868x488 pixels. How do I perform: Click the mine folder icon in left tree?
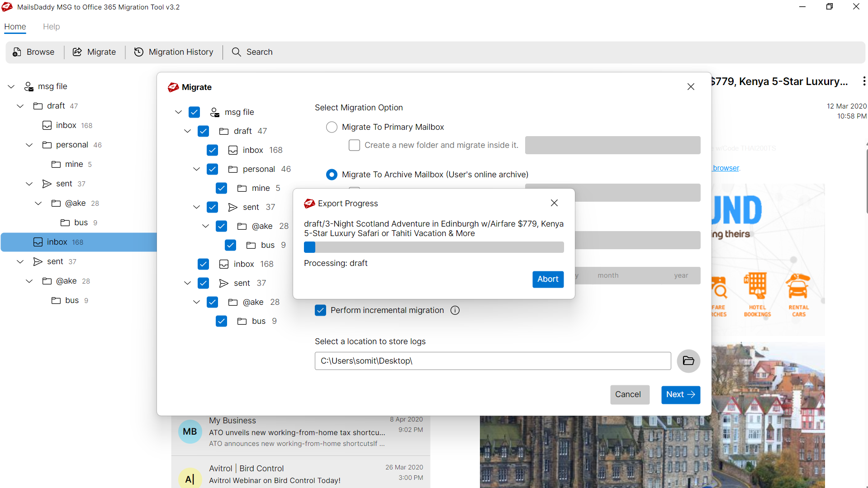click(x=56, y=164)
